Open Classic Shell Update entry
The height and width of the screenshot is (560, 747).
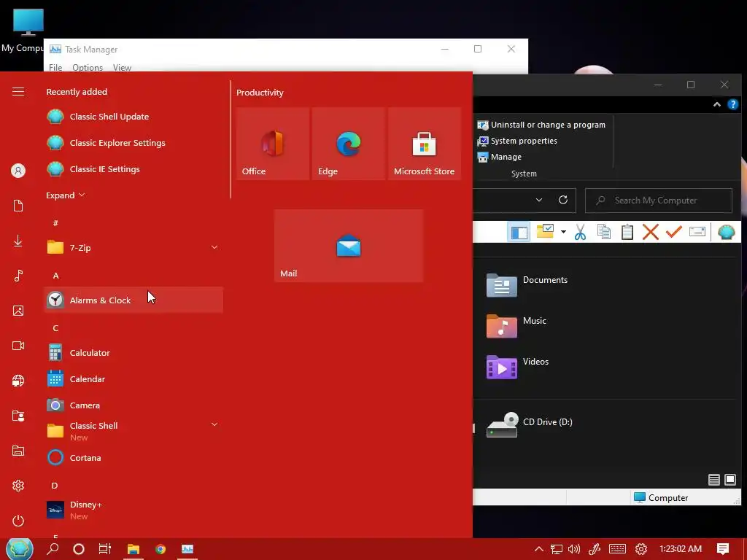coord(133,117)
